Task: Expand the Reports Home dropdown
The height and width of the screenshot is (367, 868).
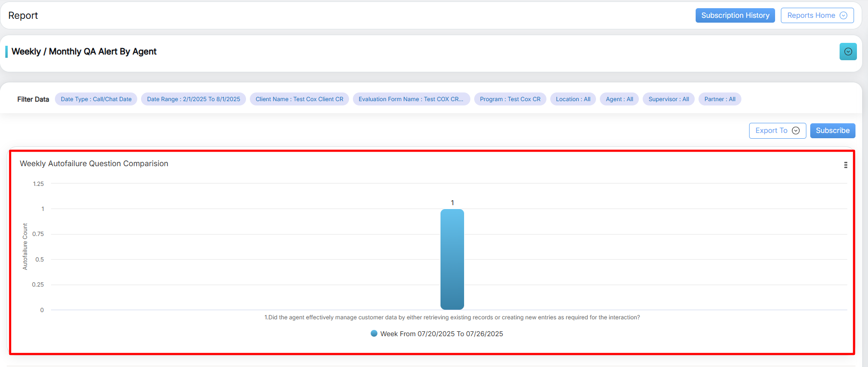Action: click(816, 15)
